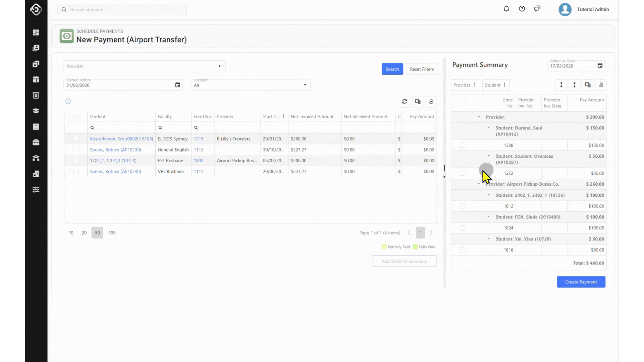Refresh the student grid with refresh icon
This screenshot has height=362, width=644.
[404, 102]
